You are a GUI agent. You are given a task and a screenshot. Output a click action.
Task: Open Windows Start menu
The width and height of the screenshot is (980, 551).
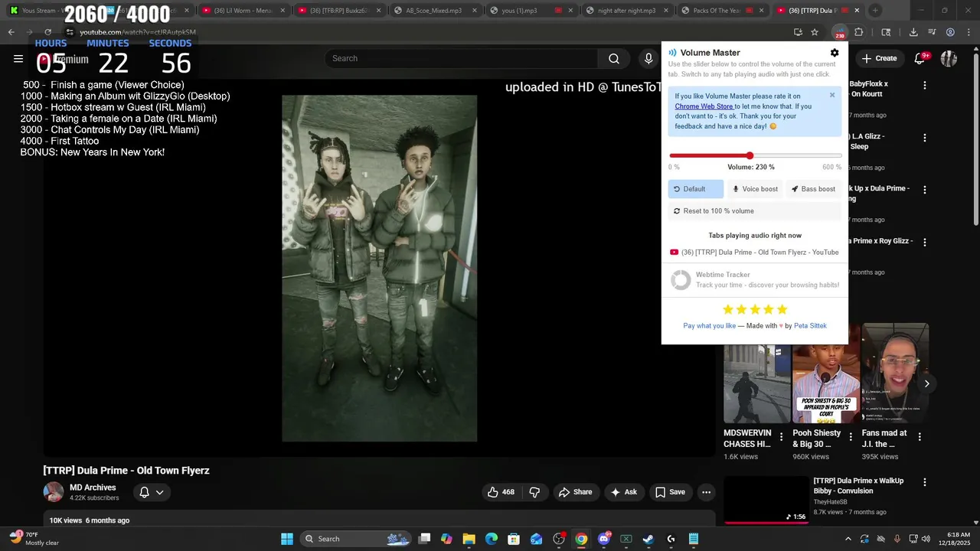point(287,539)
